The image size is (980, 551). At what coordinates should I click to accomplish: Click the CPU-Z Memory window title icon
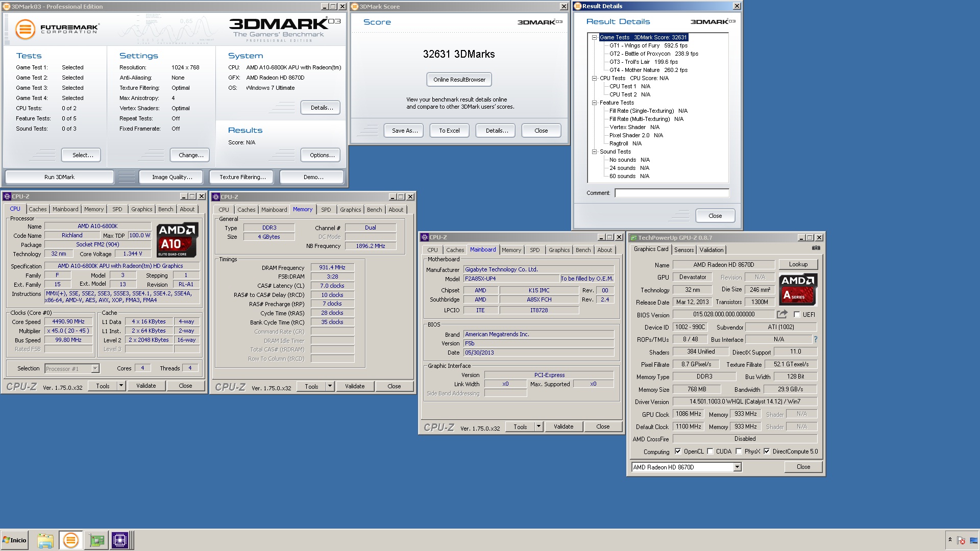tap(216, 197)
